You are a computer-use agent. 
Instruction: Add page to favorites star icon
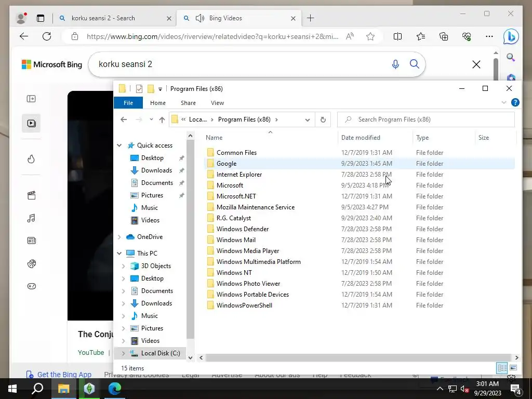pos(370,36)
